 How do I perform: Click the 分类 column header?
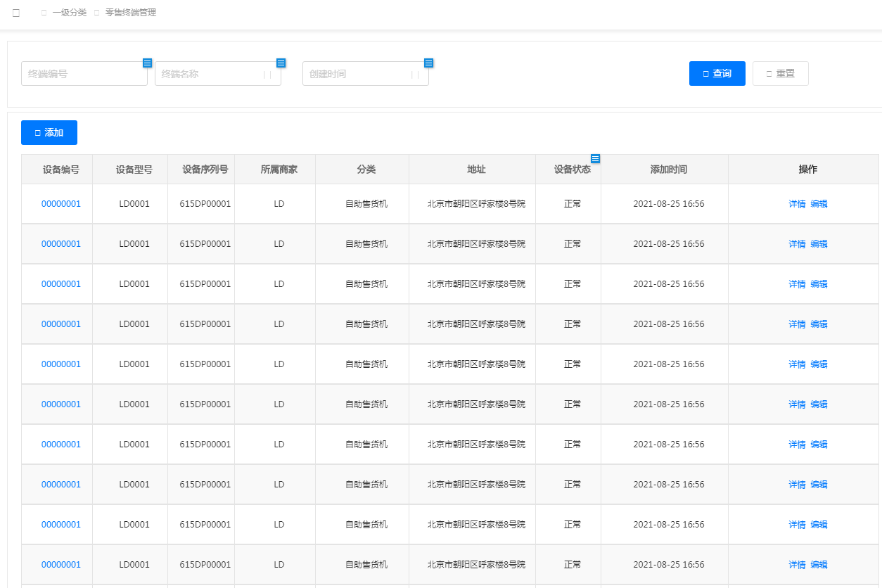pyautogui.click(x=366, y=170)
